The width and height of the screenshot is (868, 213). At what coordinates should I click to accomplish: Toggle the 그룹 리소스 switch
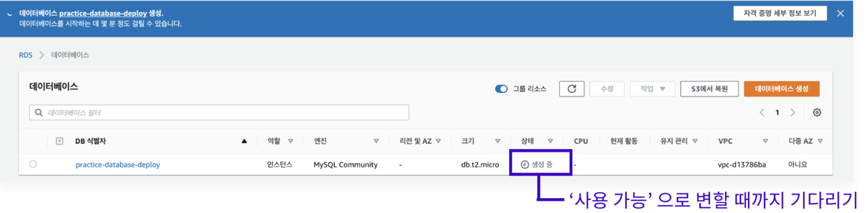point(501,89)
